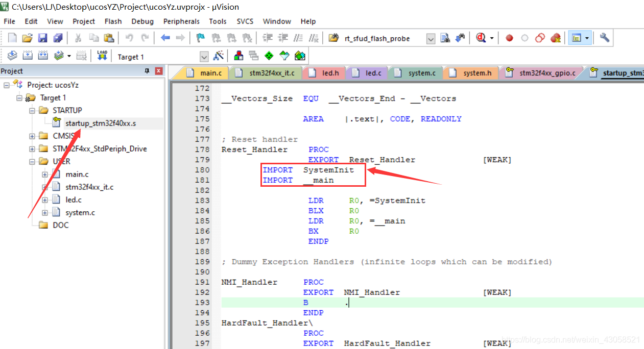Open Pack Installer icon
Image resolution: width=644 pixels, height=349 pixels.
[300, 56]
